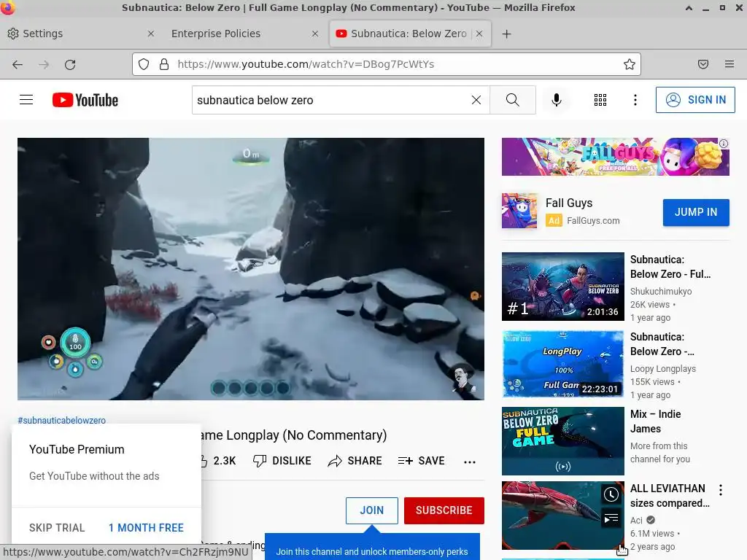Image resolution: width=747 pixels, height=560 pixels.
Task: Open ad info icon on banner
Action: [724, 144]
